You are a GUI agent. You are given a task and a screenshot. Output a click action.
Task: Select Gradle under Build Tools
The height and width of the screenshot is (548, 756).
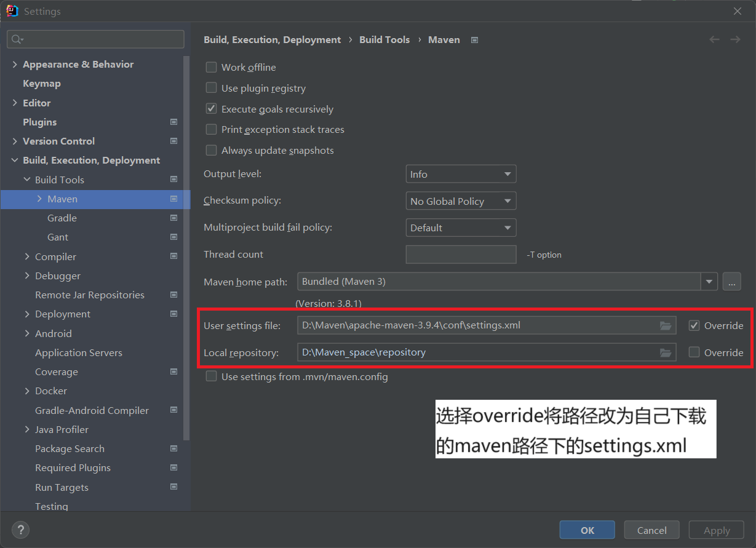[x=62, y=218]
